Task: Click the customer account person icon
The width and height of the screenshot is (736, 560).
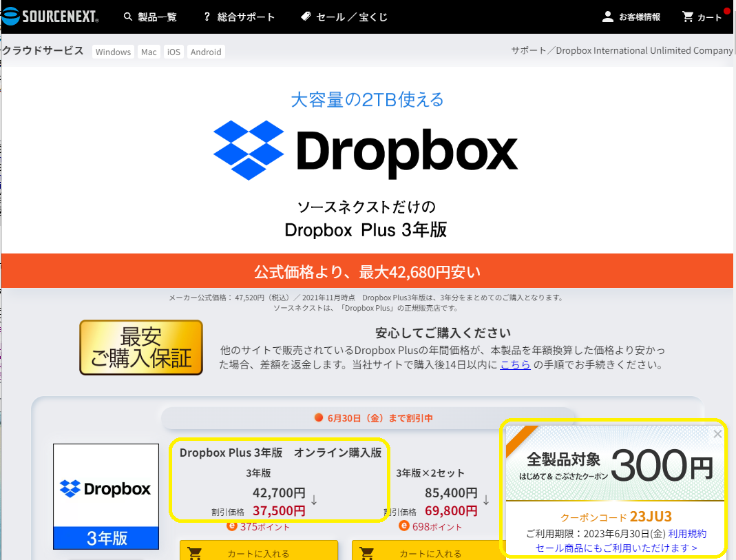Action: click(x=607, y=17)
